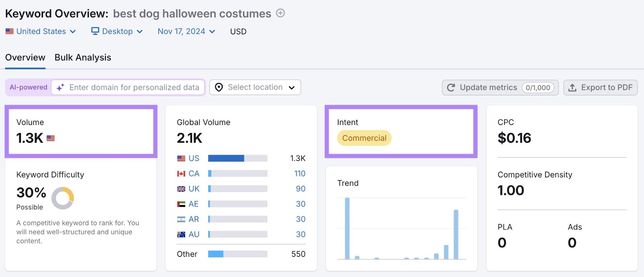Click the Export to PDF button

[600, 87]
